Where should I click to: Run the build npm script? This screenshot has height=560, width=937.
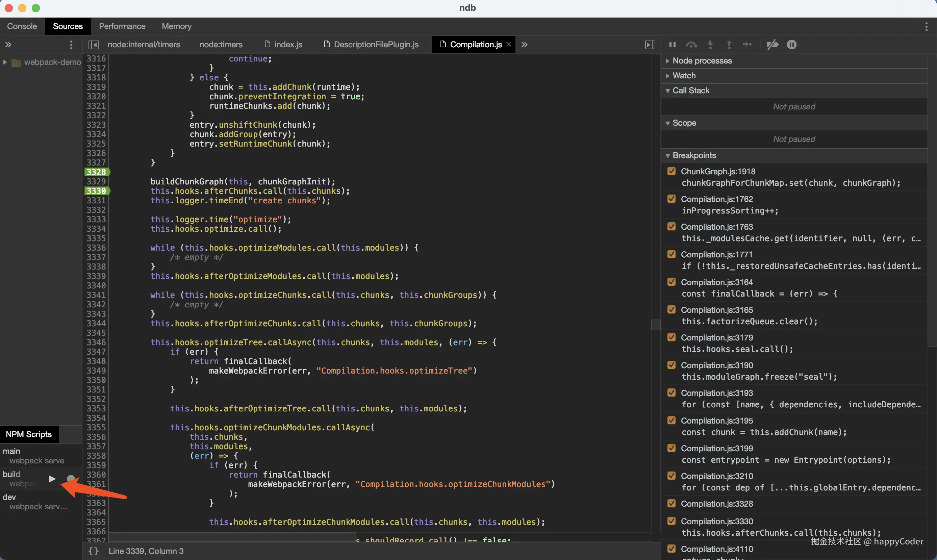tap(52, 479)
